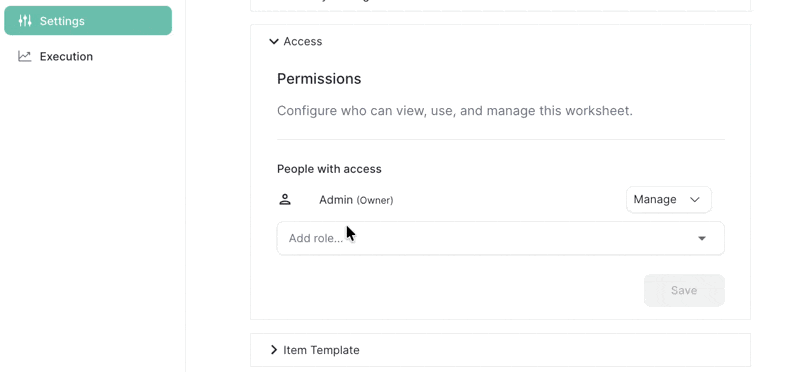
Task: Click the caret arrow in Add role field
Action: (x=702, y=238)
